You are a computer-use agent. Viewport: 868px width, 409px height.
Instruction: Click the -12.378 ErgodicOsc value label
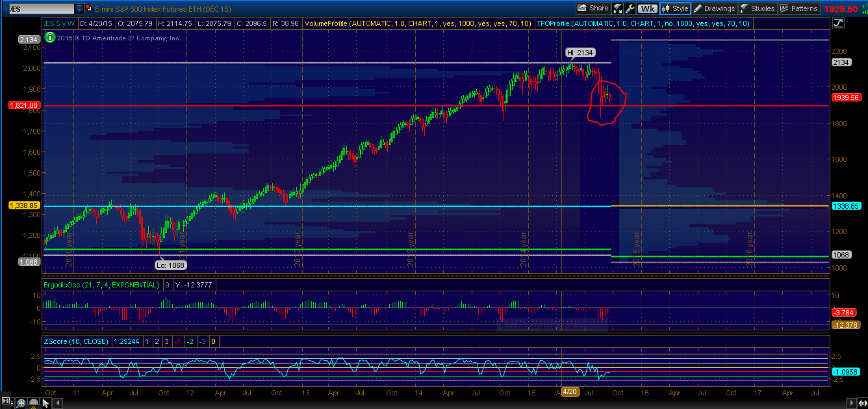pos(845,324)
